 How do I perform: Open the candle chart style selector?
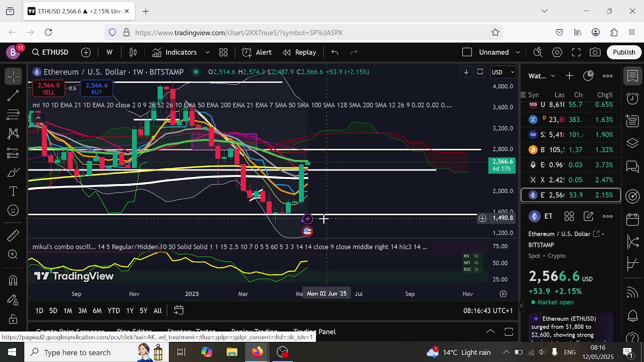point(133,52)
